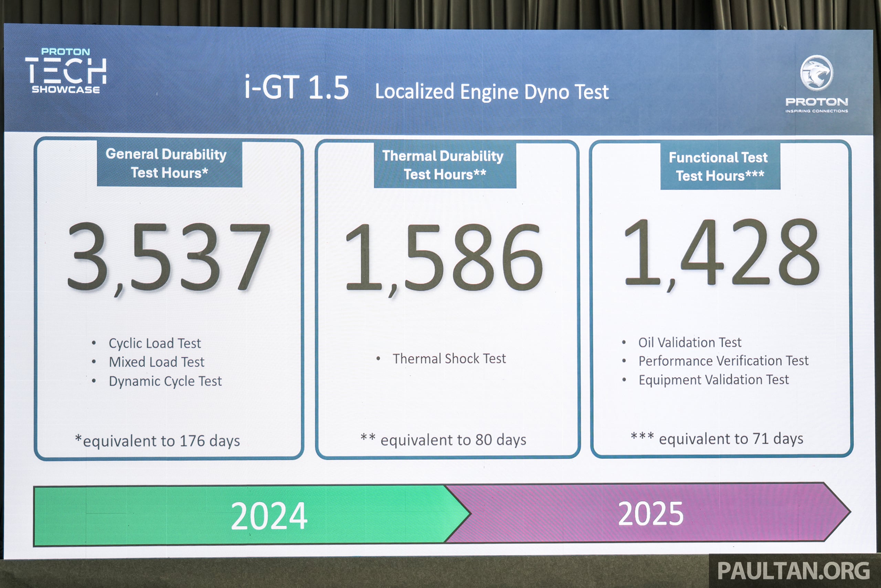Click the i-GT 1.5 title text
The height and width of the screenshot is (588, 881).
pyautogui.click(x=296, y=88)
